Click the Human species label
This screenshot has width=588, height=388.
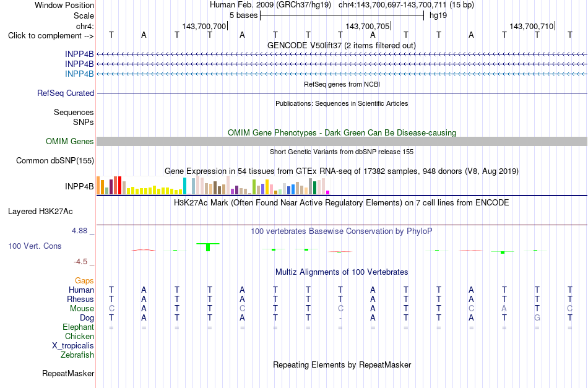81,290
